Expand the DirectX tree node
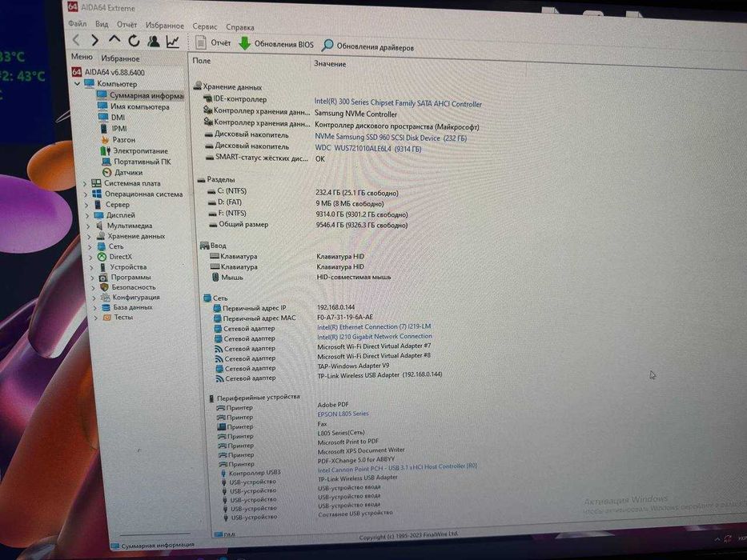This screenshot has height=560, width=747. 91,257
